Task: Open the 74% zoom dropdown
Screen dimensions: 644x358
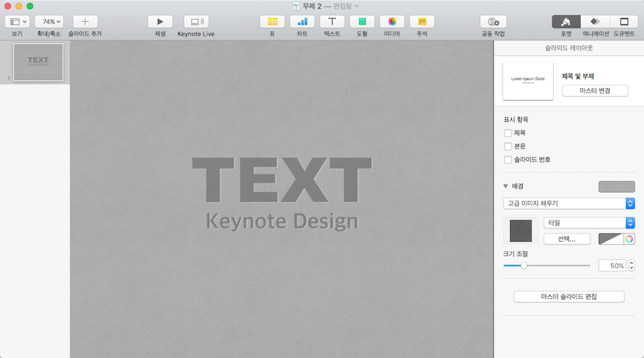Action: click(x=49, y=21)
